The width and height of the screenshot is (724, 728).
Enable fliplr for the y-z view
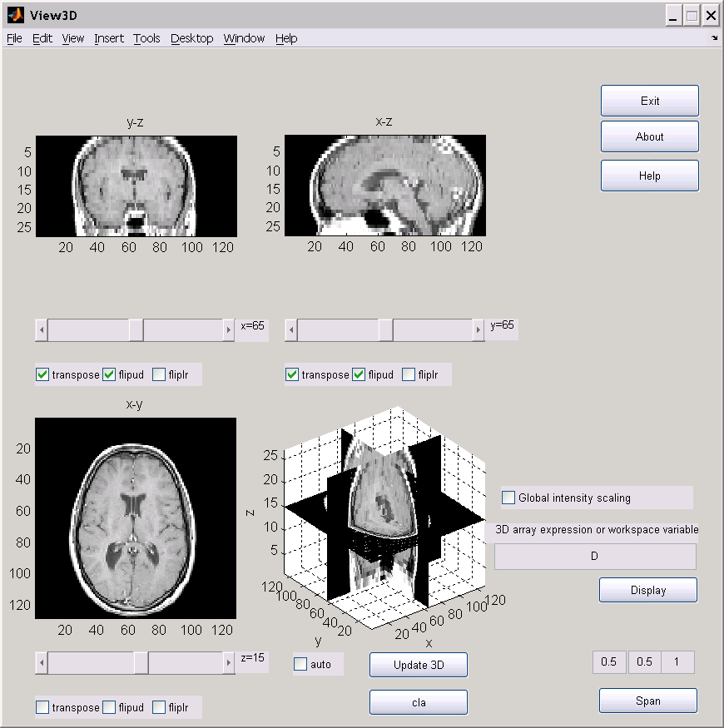pos(159,374)
